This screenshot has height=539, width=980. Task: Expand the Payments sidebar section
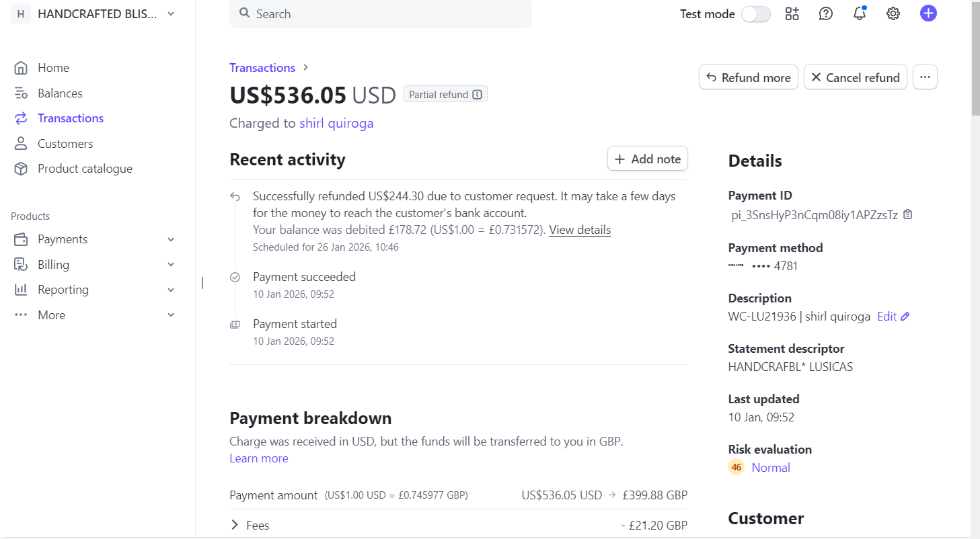tap(94, 239)
